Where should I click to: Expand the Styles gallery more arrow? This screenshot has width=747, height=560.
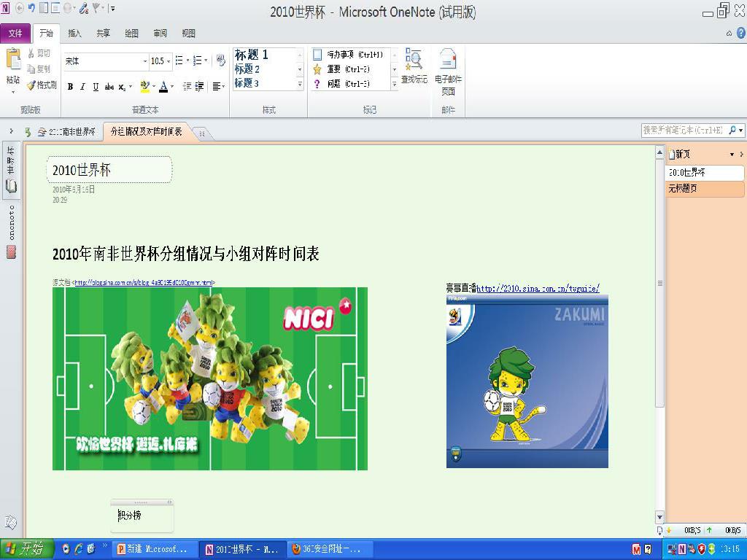pos(300,84)
